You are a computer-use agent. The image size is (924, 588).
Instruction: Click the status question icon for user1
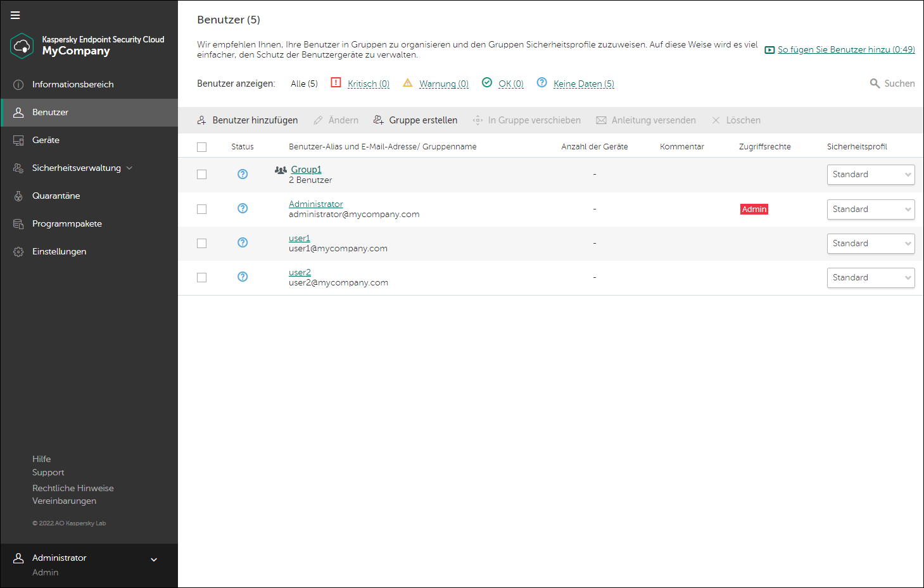click(243, 243)
